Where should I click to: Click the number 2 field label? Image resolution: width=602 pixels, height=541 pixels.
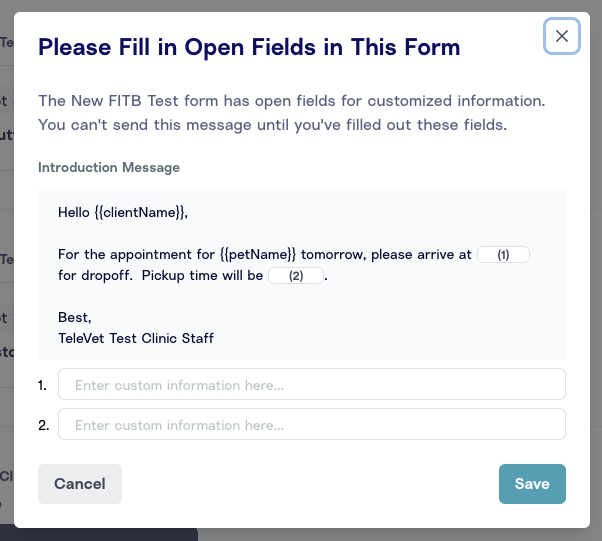pos(43,425)
